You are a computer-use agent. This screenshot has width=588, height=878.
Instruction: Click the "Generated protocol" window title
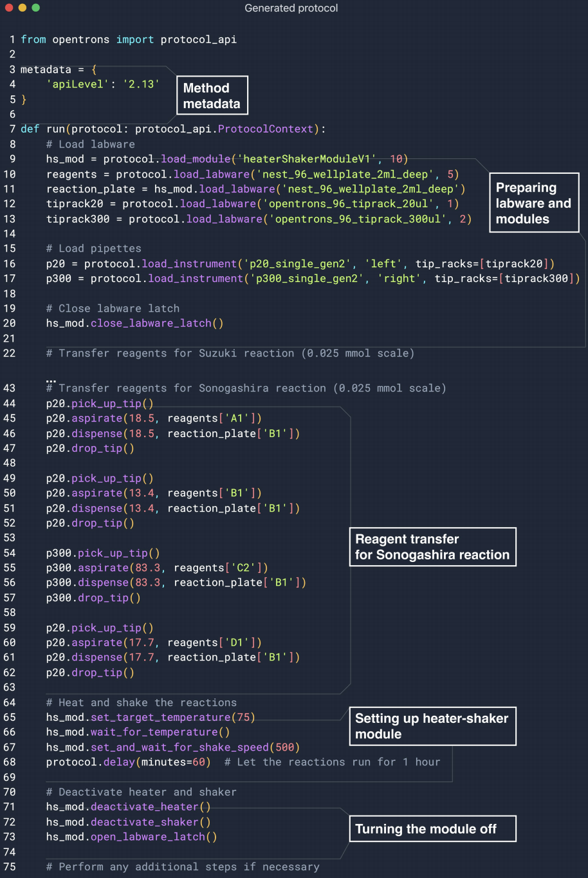pos(291,8)
